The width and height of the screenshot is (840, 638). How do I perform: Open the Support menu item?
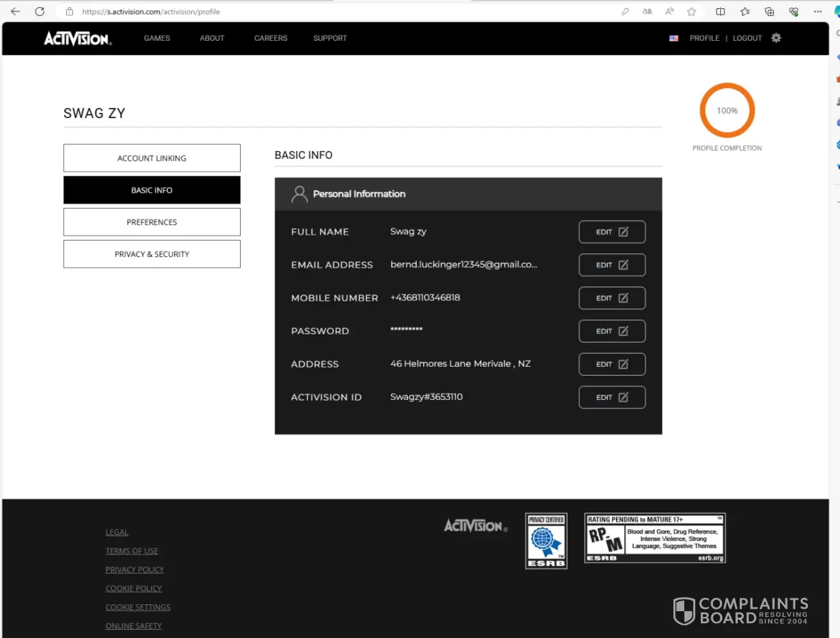[330, 38]
